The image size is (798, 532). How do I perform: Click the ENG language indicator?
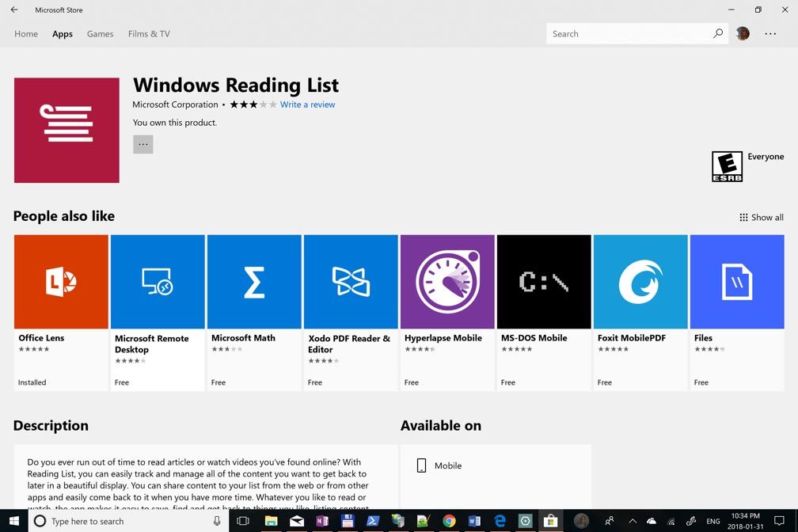tap(713, 521)
